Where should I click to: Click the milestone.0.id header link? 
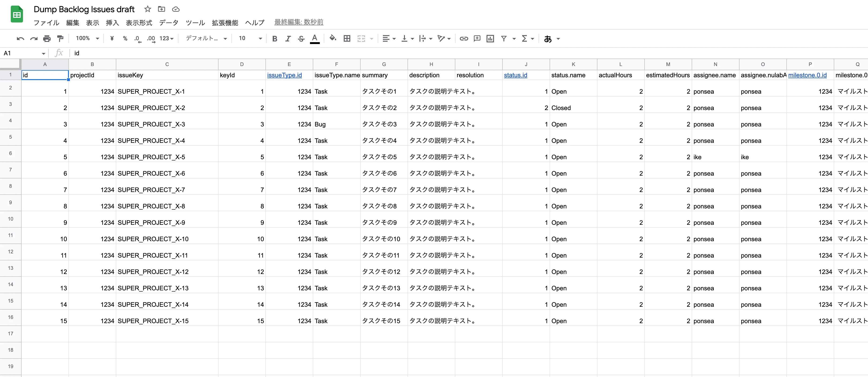coord(807,75)
